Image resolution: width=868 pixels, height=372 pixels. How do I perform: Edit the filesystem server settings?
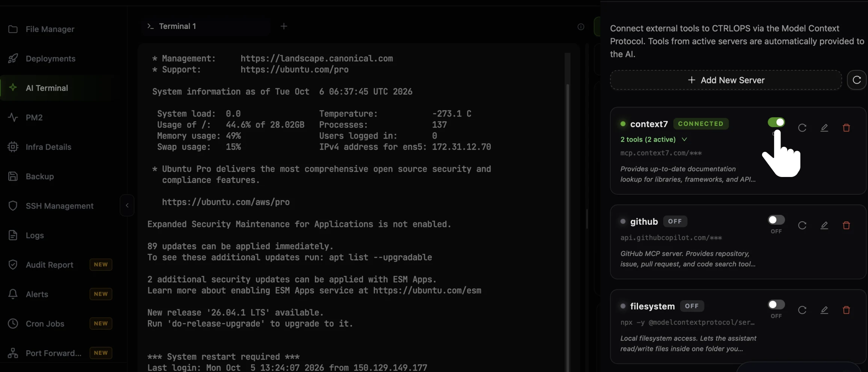(824, 310)
